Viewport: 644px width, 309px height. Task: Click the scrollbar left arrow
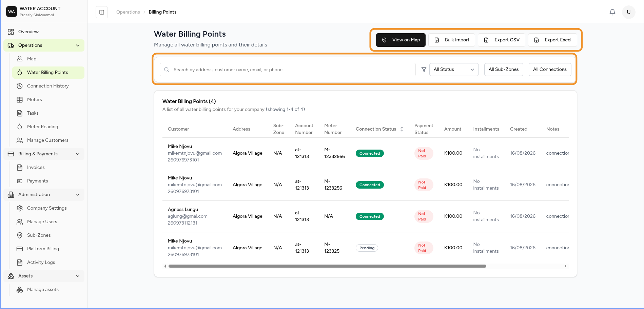[165, 266]
